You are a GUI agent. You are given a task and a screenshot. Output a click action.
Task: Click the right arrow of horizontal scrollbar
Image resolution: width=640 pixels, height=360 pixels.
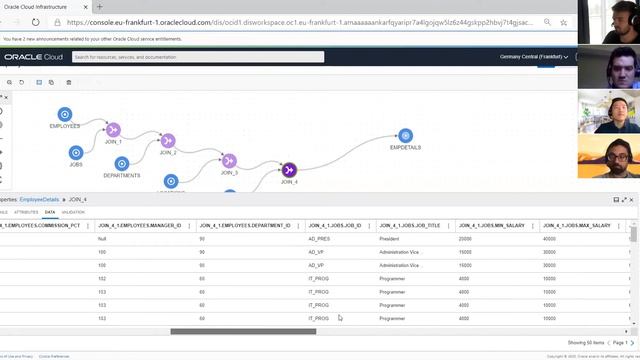pos(626,331)
